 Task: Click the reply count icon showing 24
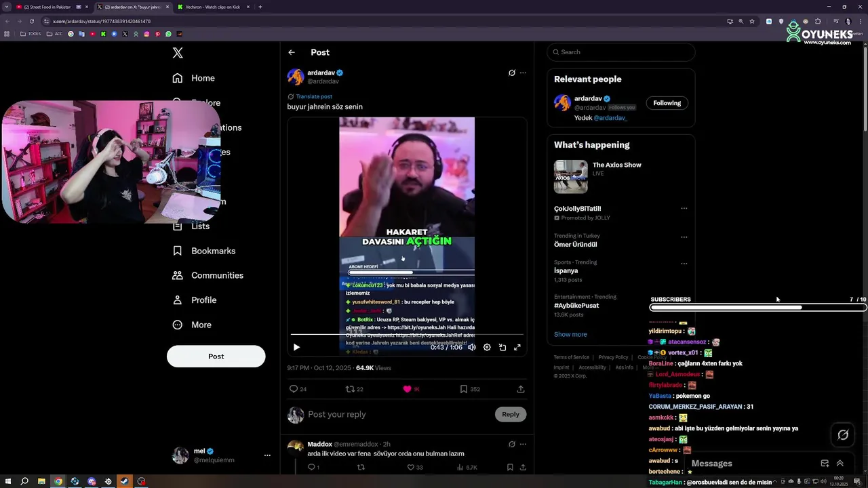pos(294,389)
